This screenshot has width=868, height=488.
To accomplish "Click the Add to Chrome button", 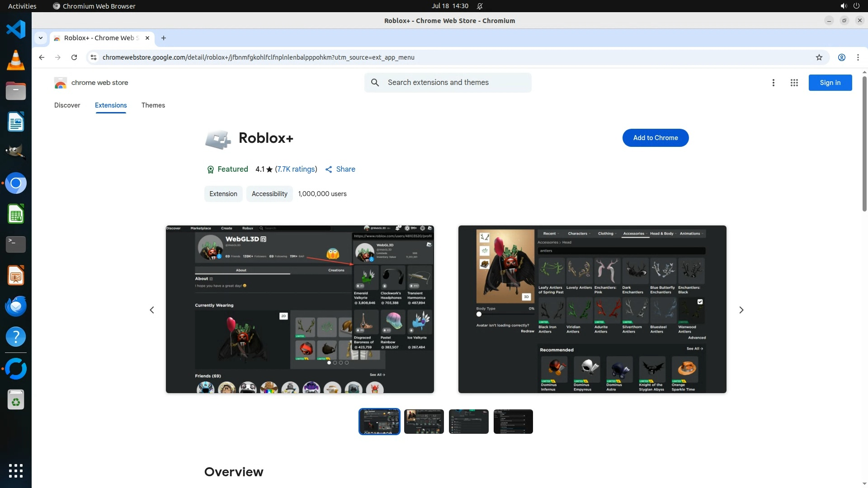I will [655, 138].
